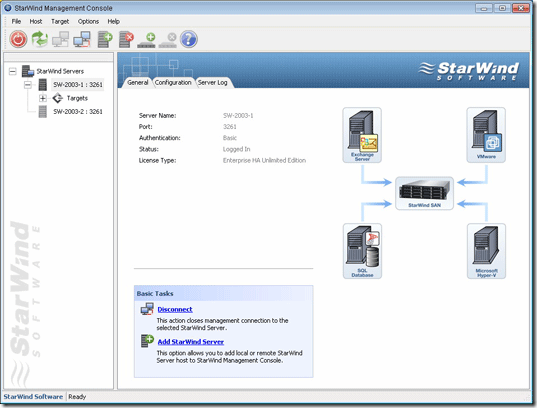The width and height of the screenshot is (537, 408).
Task: Switch to the Server Log tab
Action: coord(213,83)
